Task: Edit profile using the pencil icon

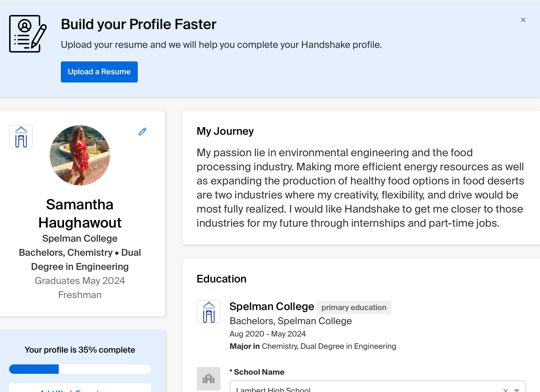Action: coord(142,132)
